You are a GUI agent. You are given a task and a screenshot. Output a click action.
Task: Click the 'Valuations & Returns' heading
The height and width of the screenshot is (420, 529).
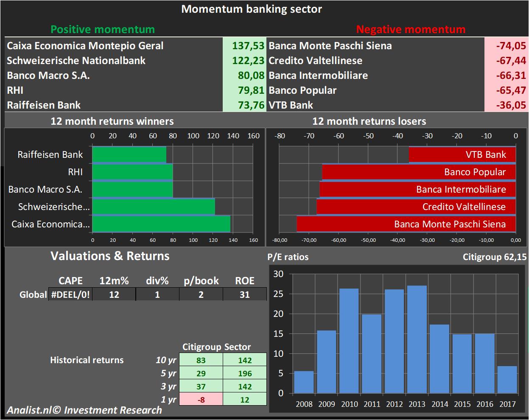point(110,256)
